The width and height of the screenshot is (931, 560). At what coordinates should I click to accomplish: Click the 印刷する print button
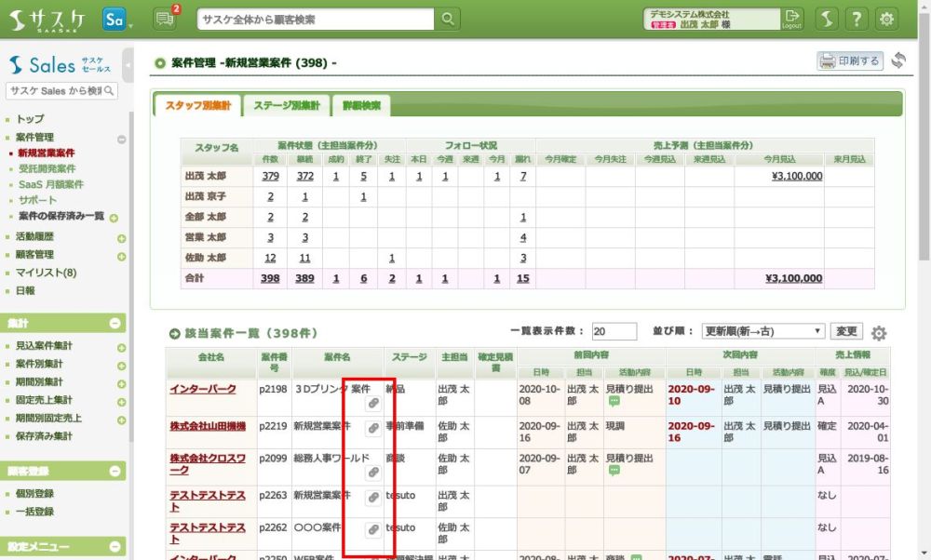pos(849,61)
